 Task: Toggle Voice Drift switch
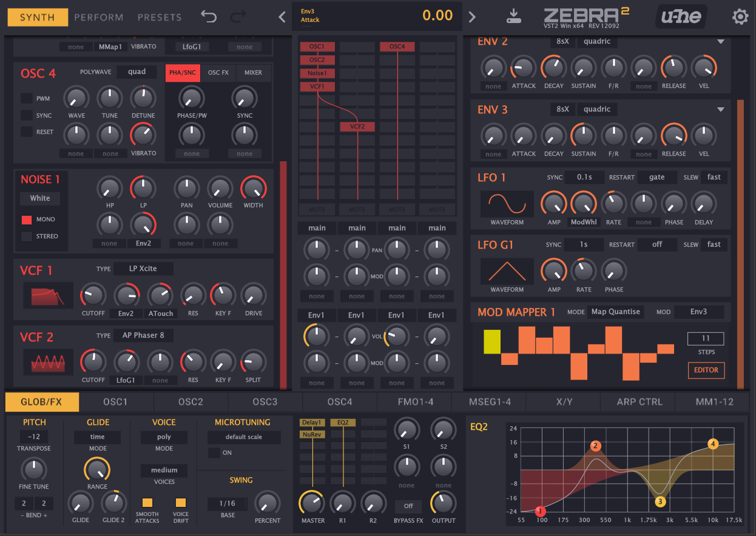click(x=180, y=503)
